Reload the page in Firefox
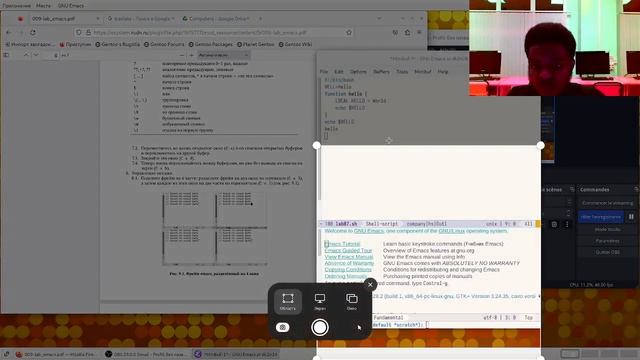The width and height of the screenshot is (640, 360). click(33, 32)
